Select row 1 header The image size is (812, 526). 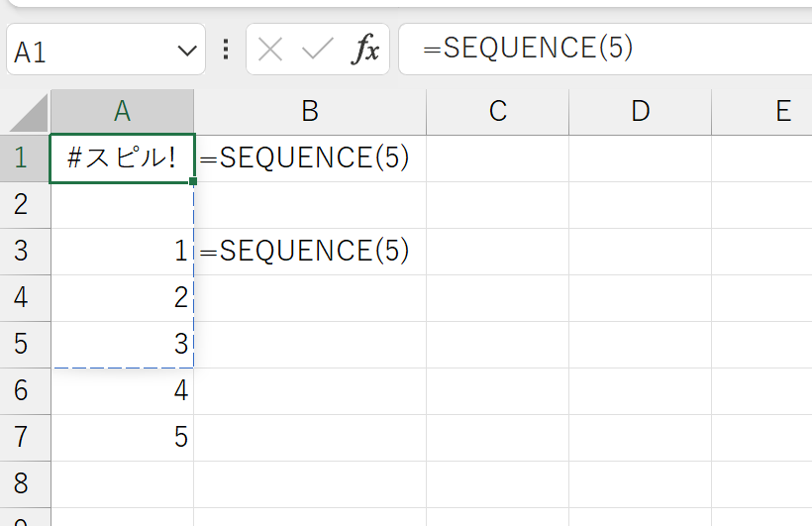coord(25,158)
